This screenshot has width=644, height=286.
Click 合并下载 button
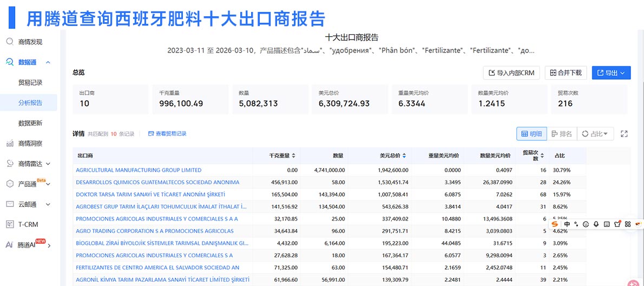tap(566, 73)
